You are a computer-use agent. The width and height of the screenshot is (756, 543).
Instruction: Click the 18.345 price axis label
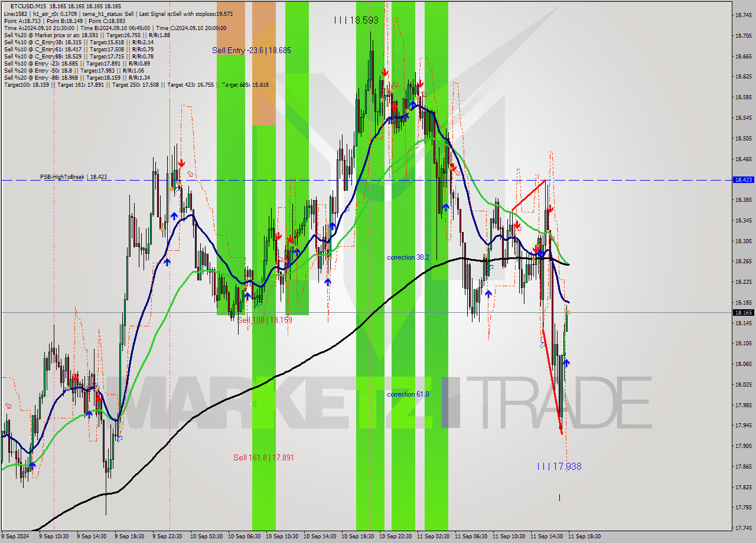coord(743,220)
